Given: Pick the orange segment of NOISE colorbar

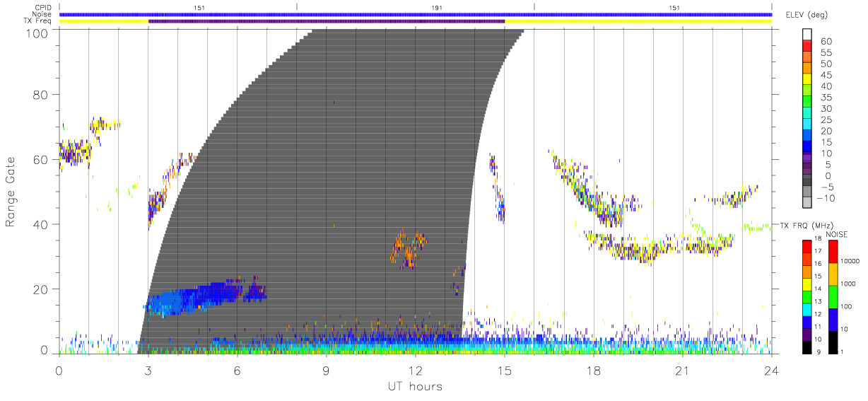Looking at the screenshot, I should [833, 274].
